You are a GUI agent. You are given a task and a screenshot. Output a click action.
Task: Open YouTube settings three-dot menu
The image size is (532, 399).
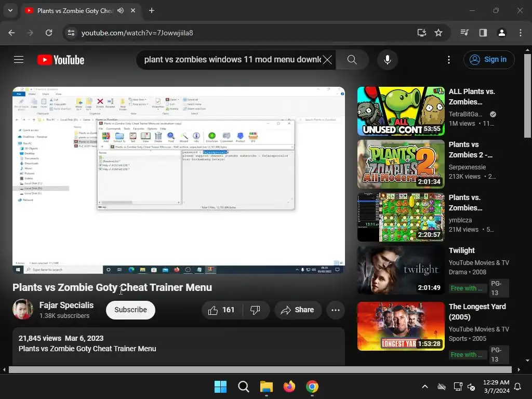448,60
